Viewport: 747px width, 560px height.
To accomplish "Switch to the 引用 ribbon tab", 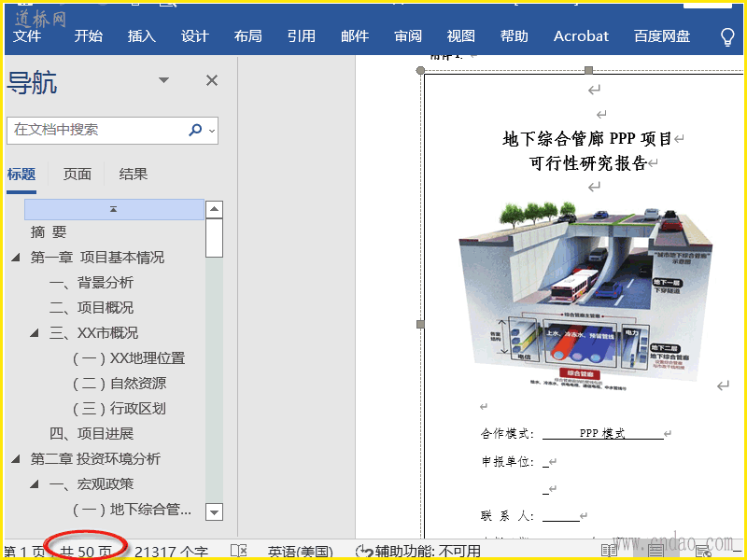I will [301, 36].
